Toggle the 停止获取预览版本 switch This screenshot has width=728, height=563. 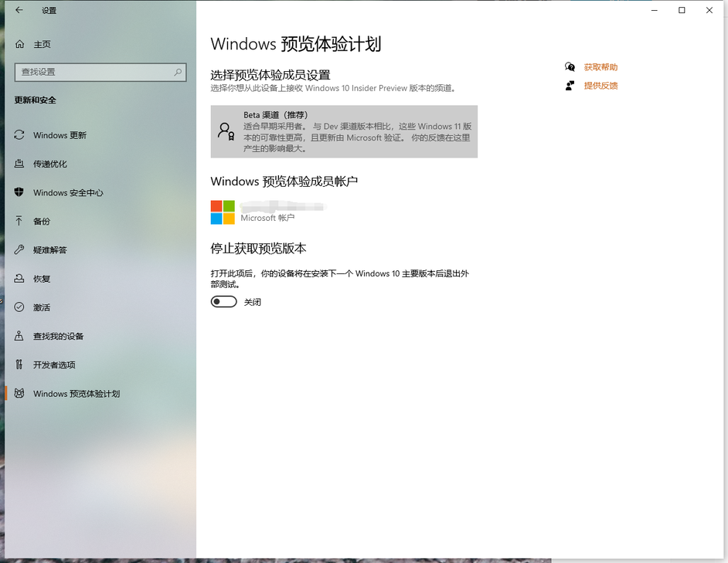pos(224,302)
